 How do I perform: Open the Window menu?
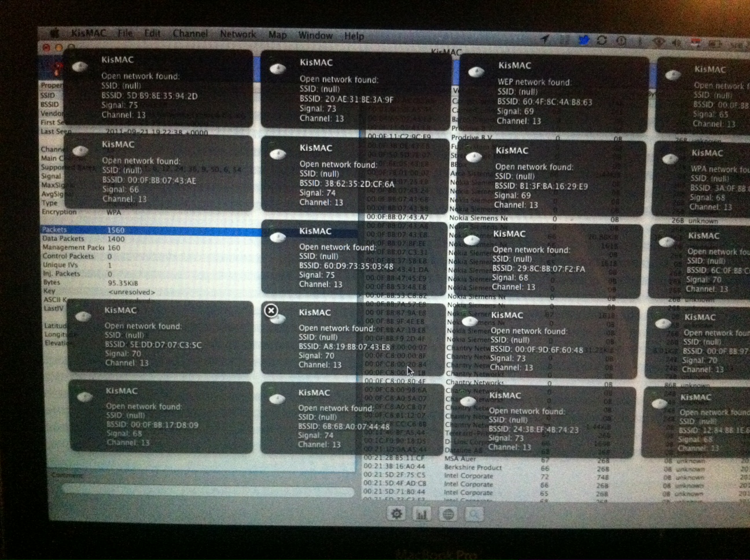315,35
